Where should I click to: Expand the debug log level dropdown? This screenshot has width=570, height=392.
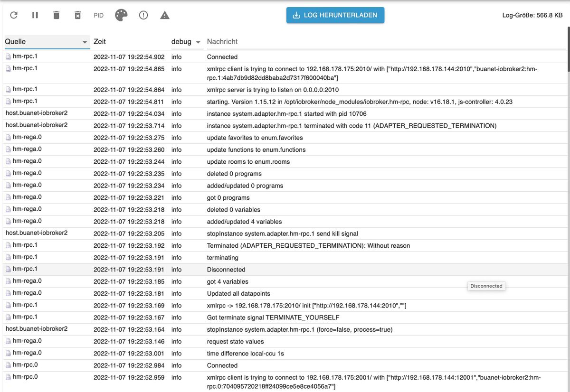[x=198, y=42]
